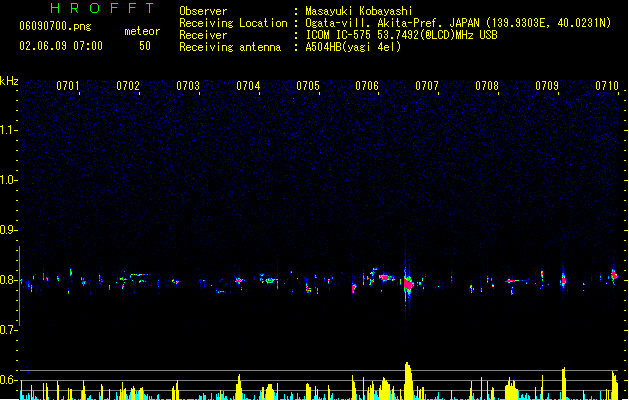The height and width of the screenshot is (400, 629).
Task: Click the Receiver label
Action: (203, 35)
